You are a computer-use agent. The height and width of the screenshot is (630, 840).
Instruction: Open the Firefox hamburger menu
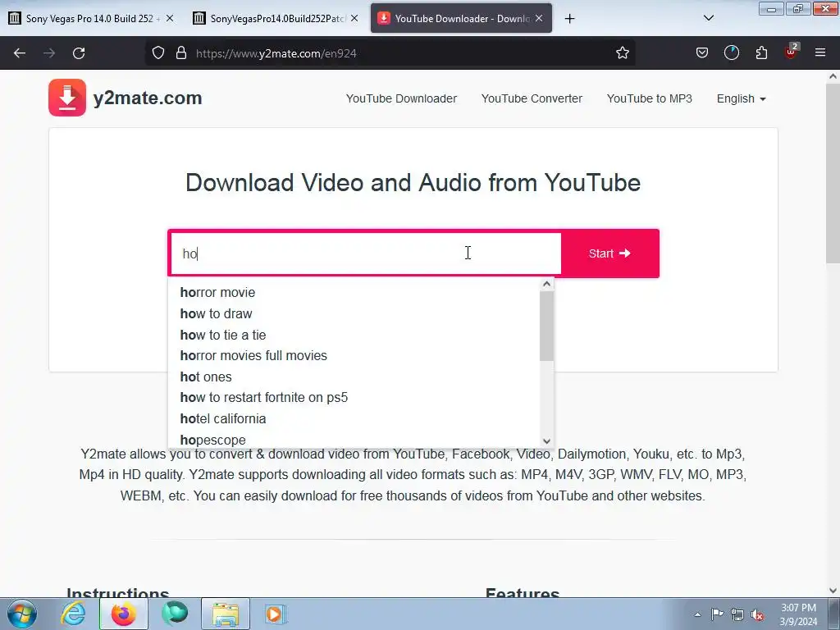820,52
